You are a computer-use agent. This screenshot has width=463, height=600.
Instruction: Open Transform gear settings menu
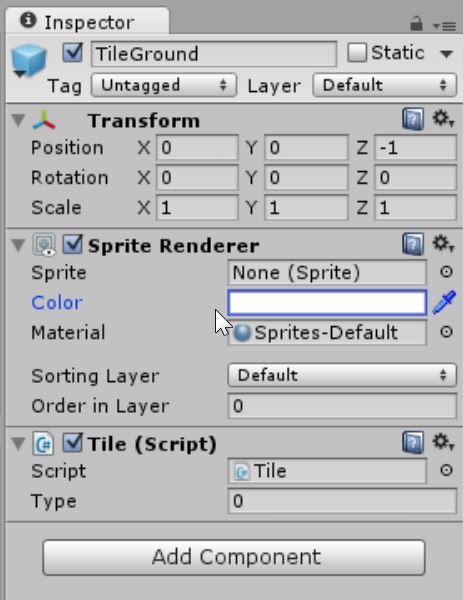(x=443, y=118)
